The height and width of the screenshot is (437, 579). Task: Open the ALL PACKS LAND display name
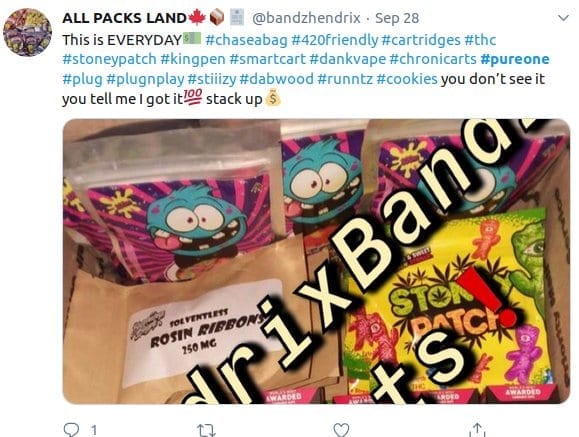coord(124,18)
